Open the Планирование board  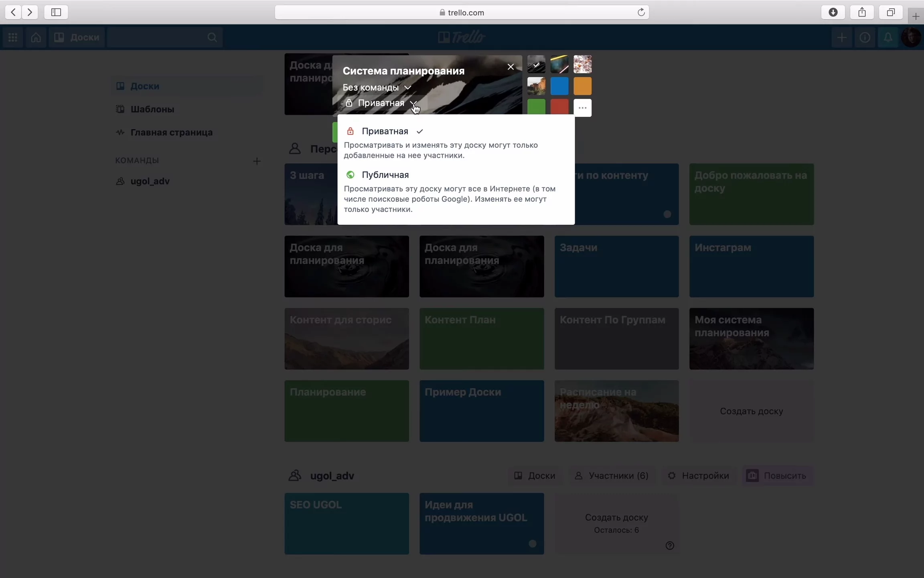[346, 411]
